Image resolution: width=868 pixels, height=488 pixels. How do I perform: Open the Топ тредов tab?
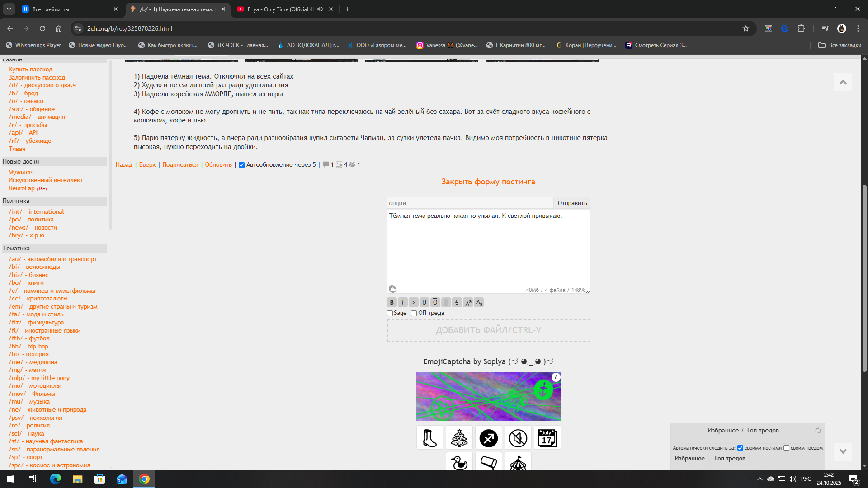coord(729,458)
